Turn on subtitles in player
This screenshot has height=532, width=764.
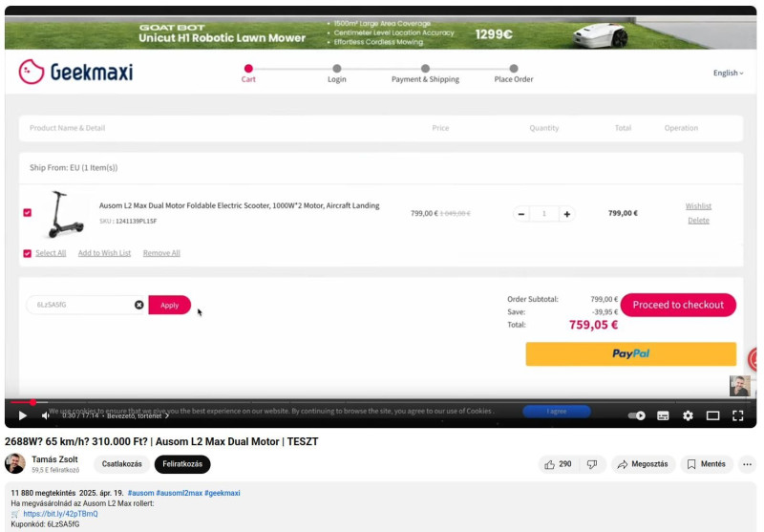coord(663,415)
